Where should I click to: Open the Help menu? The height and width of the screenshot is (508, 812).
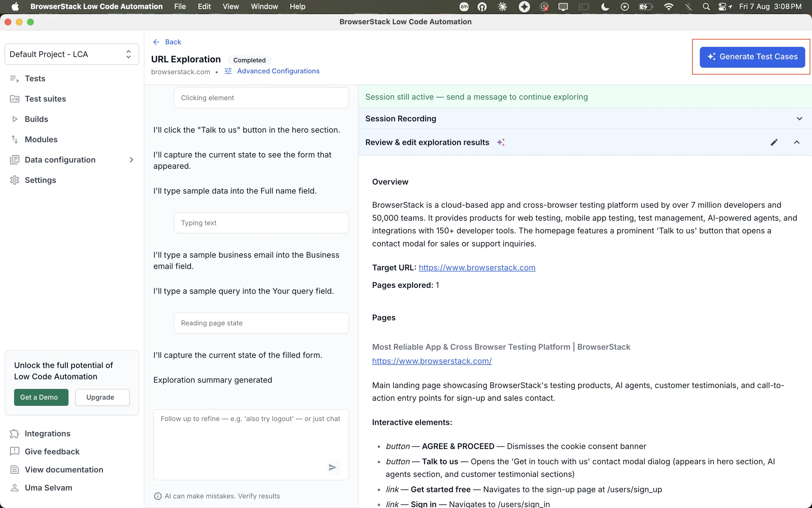[298, 7]
